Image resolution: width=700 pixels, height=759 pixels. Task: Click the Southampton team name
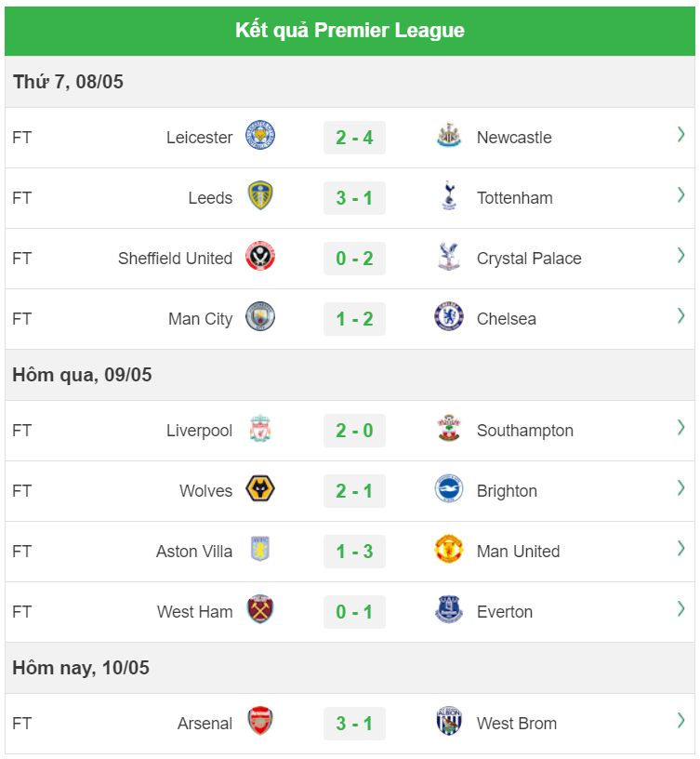525,431
